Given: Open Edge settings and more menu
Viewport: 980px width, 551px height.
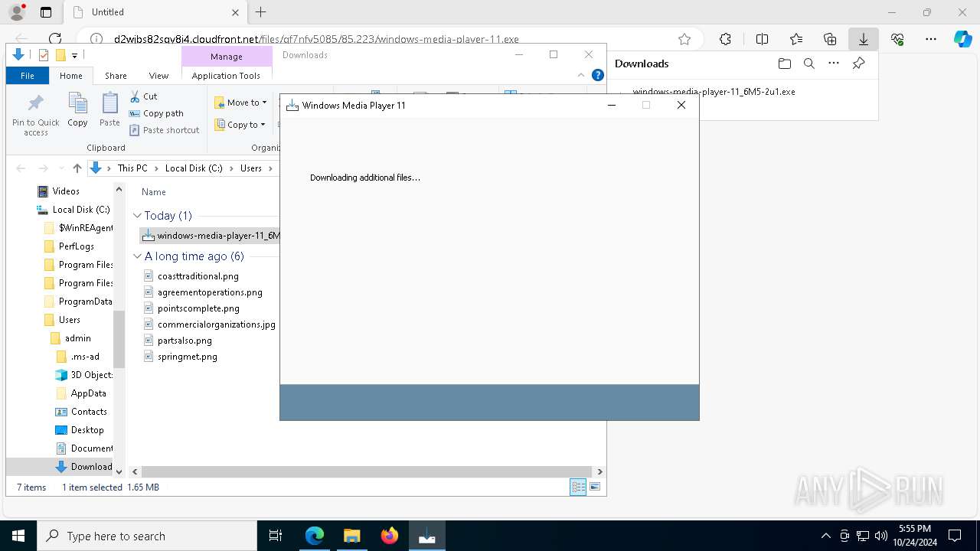Looking at the screenshot, I should pos(931,39).
